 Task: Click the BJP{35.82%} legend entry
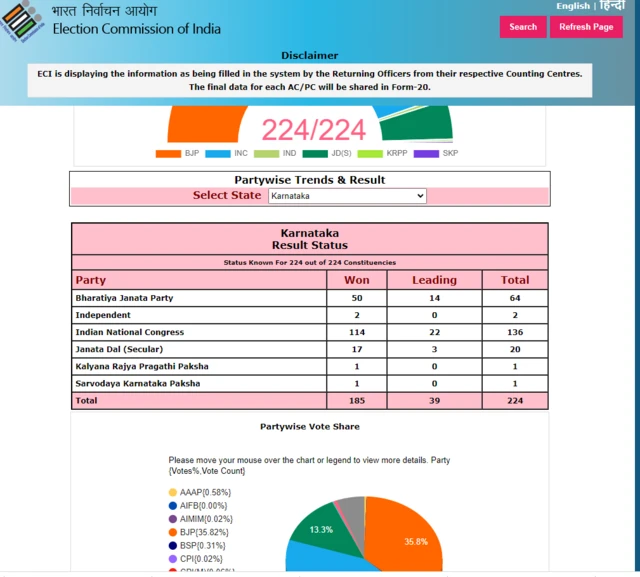click(x=199, y=532)
